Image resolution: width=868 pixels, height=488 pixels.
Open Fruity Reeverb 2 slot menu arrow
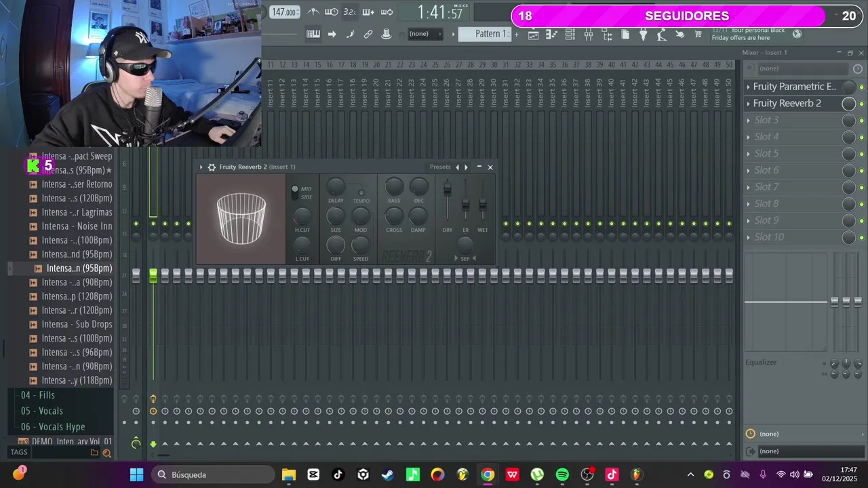pyautogui.click(x=749, y=104)
